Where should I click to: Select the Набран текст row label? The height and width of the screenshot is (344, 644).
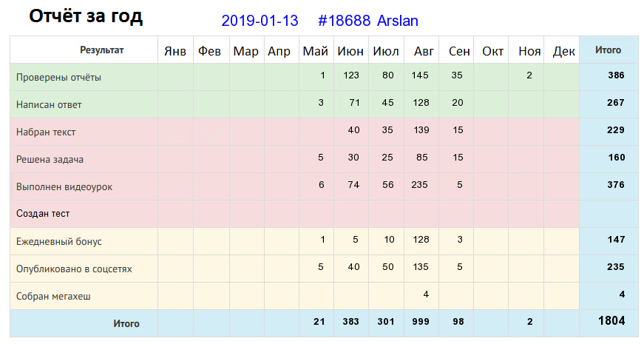[46, 132]
